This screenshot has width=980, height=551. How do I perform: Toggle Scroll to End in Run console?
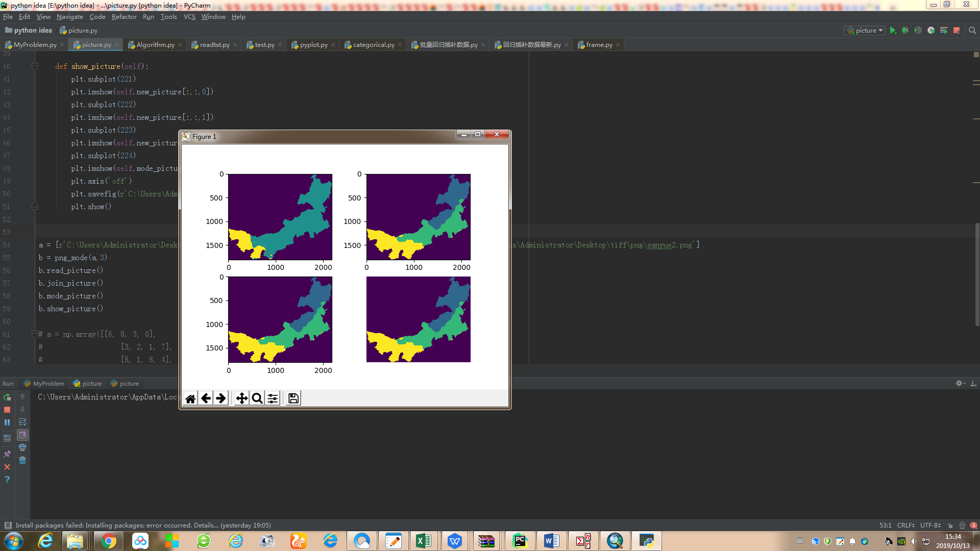(22, 435)
